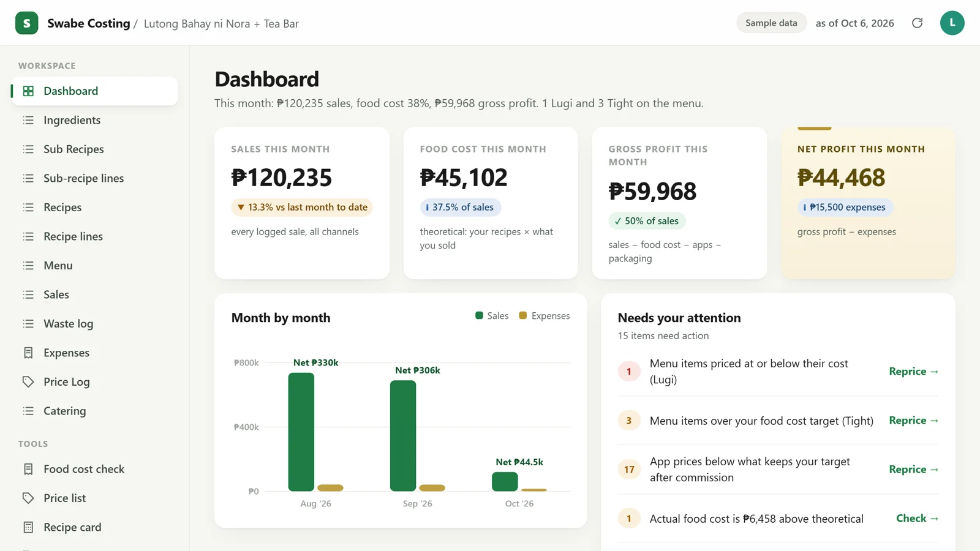Click the Expenses receipt icon
Screen dimensions: 980x551
coord(28,353)
